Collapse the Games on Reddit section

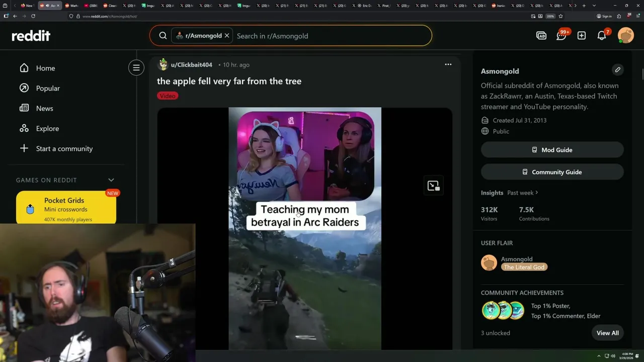coord(111,180)
